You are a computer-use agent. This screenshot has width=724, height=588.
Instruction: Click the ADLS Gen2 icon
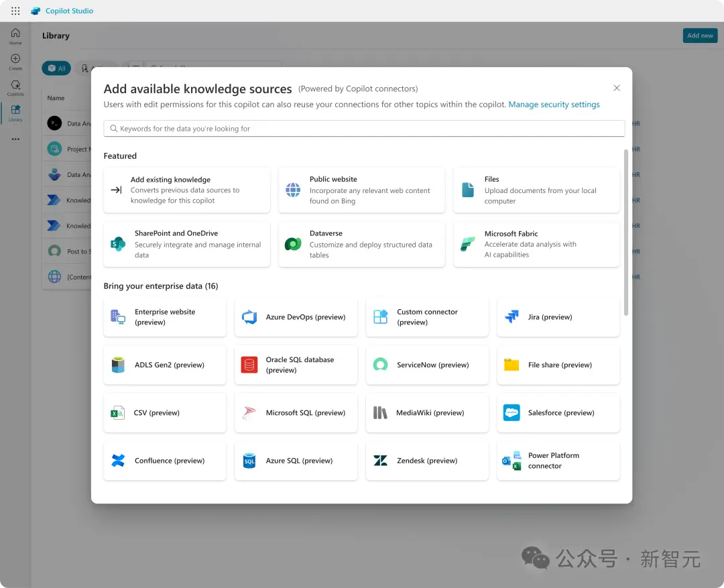click(x=118, y=365)
